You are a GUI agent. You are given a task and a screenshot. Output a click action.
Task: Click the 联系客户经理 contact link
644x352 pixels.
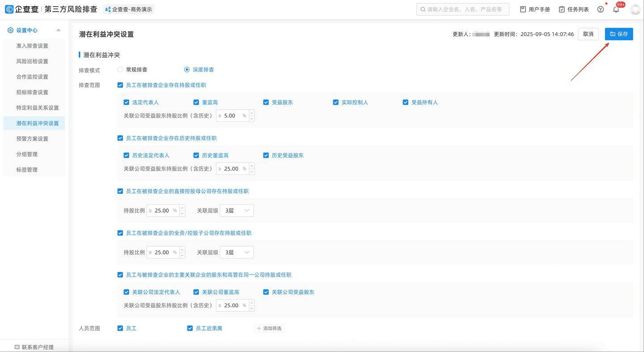[34, 347]
